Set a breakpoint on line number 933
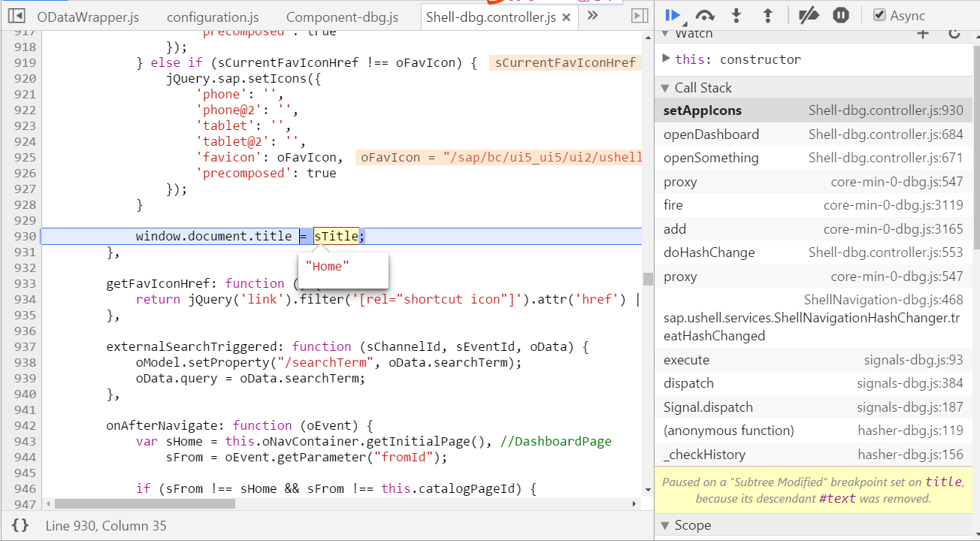This screenshot has height=541, width=980. (25, 283)
